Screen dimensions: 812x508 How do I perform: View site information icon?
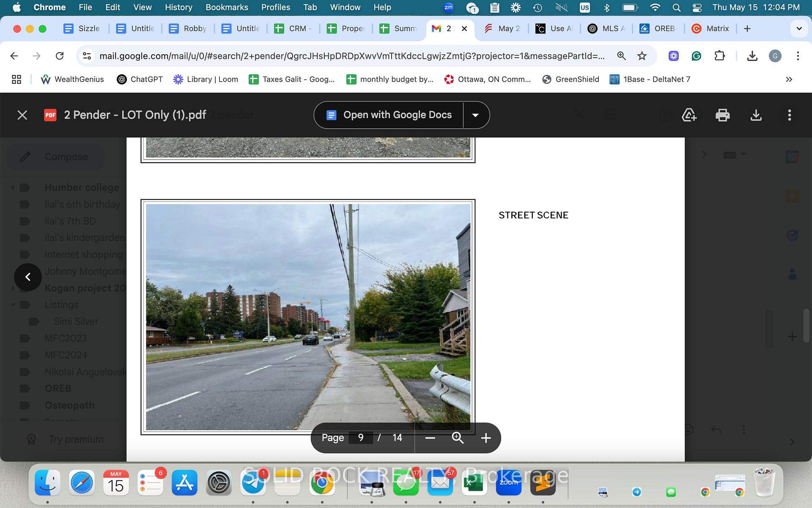[x=87, y=56]
